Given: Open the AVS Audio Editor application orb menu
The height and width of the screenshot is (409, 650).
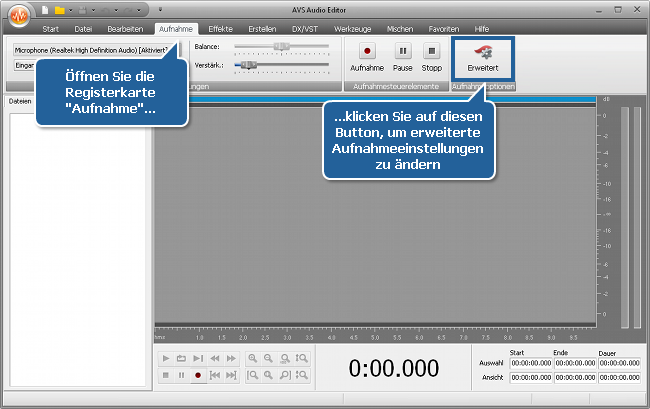Looking at the screenshot, I should [x=19, y=16].
